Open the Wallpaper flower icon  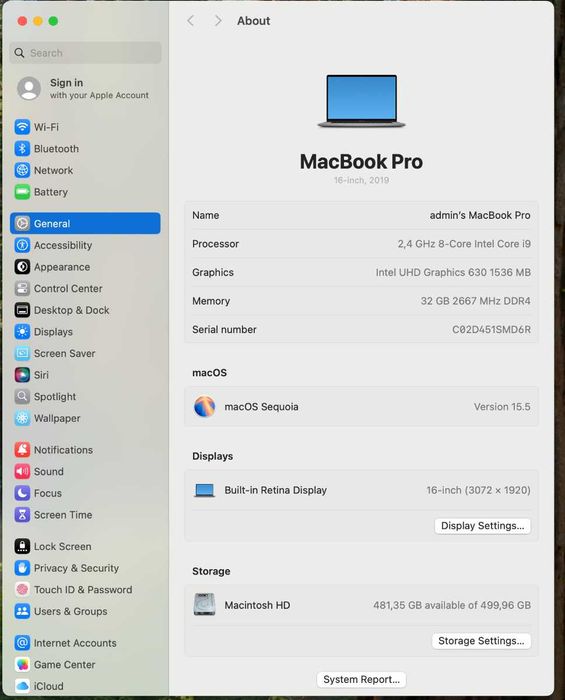tap(22, 418)
